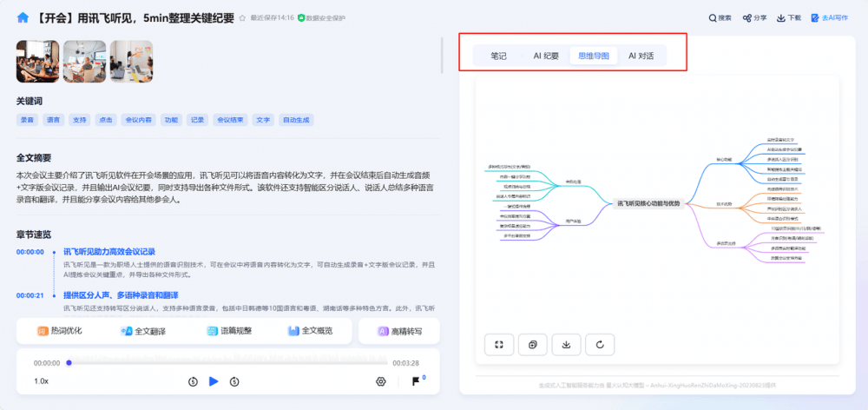Play the meeting audio
Screen dimensions: 868x410
click(214, 381)
